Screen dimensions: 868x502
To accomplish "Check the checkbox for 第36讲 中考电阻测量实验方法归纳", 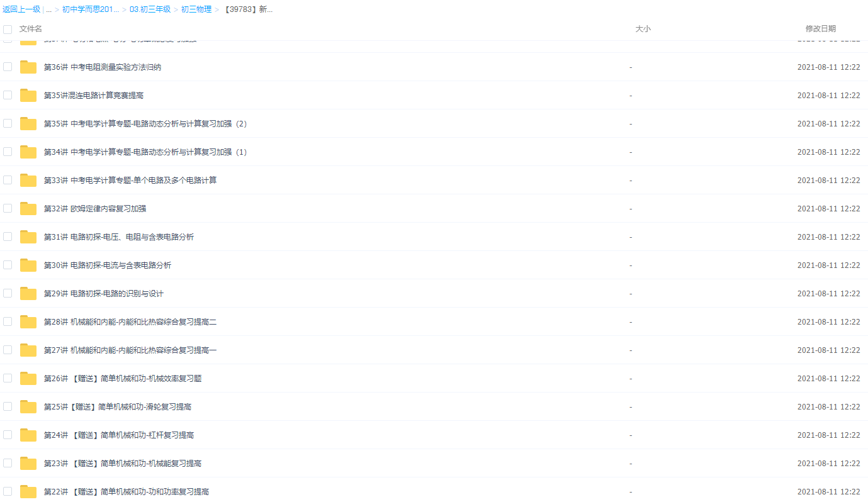I will (7, 66).
